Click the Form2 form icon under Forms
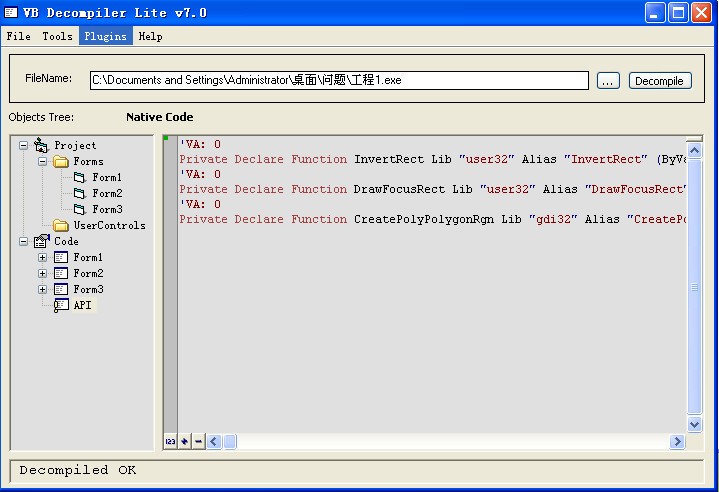 (80, 193)
